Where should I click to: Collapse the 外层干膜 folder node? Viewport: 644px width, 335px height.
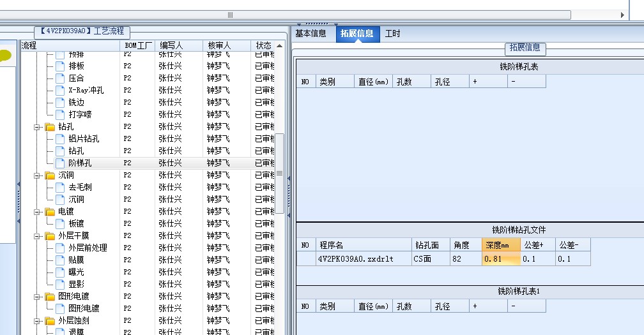[x=37, y=236]
